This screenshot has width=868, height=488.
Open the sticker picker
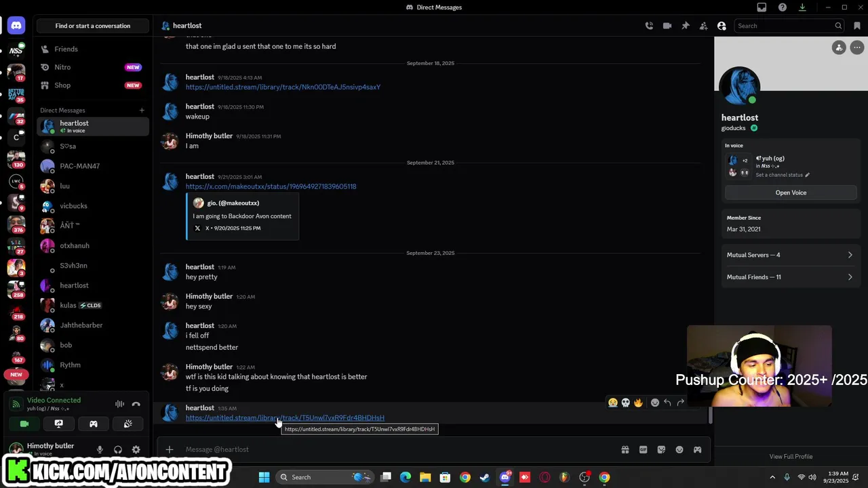[661, 449]
